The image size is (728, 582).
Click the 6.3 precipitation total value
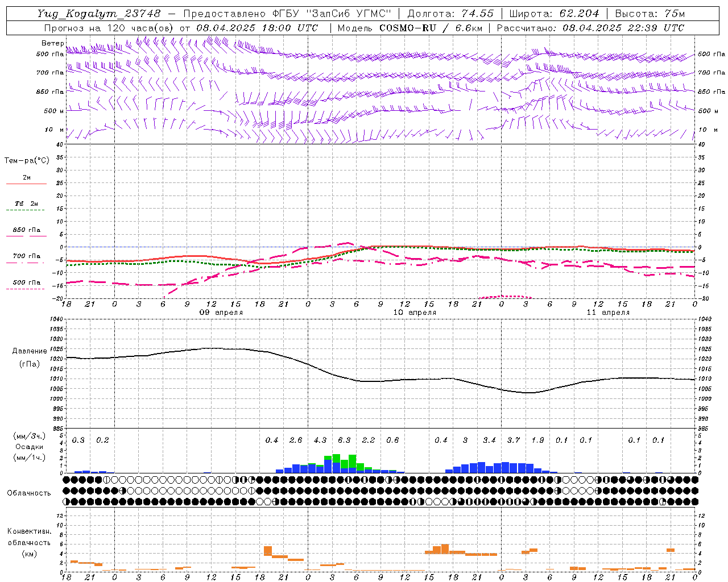[344, 440]
